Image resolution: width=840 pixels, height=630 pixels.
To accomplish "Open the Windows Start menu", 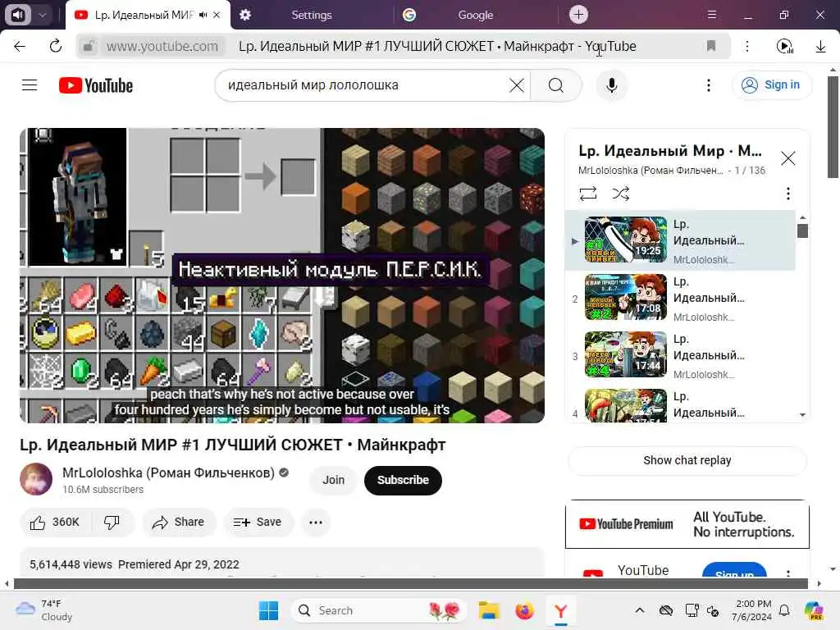I will (x=268, y=610).
